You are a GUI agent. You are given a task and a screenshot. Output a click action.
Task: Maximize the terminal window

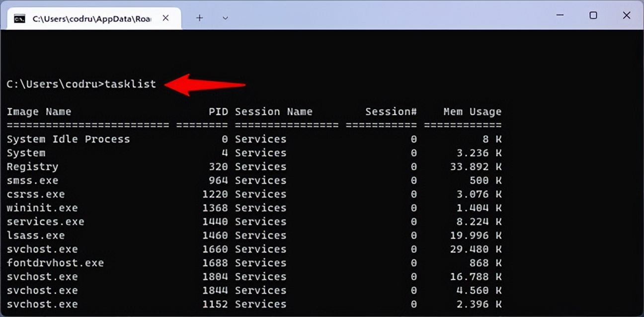point(593,15)
